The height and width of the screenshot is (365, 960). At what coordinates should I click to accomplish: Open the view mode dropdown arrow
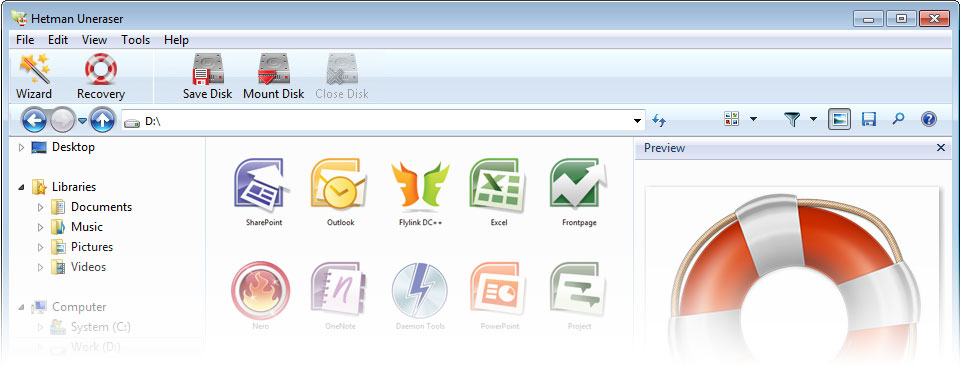tap(753, 119)
